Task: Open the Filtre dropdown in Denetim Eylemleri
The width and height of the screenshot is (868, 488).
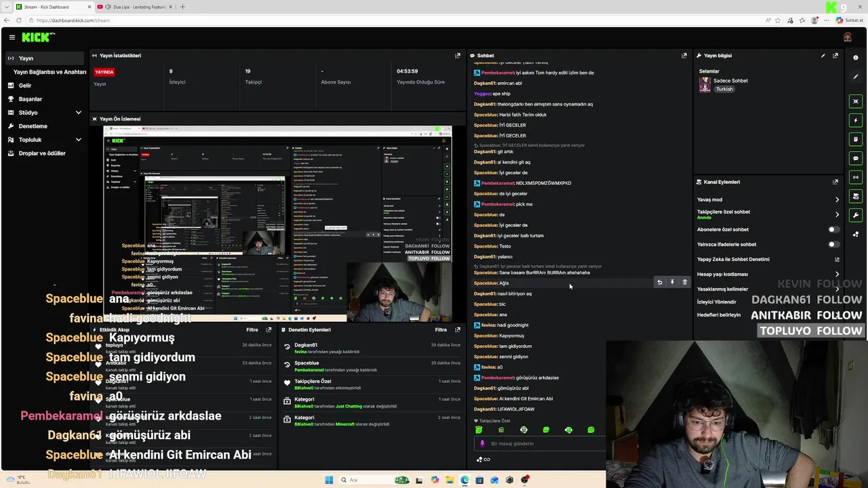Action: 441,330
